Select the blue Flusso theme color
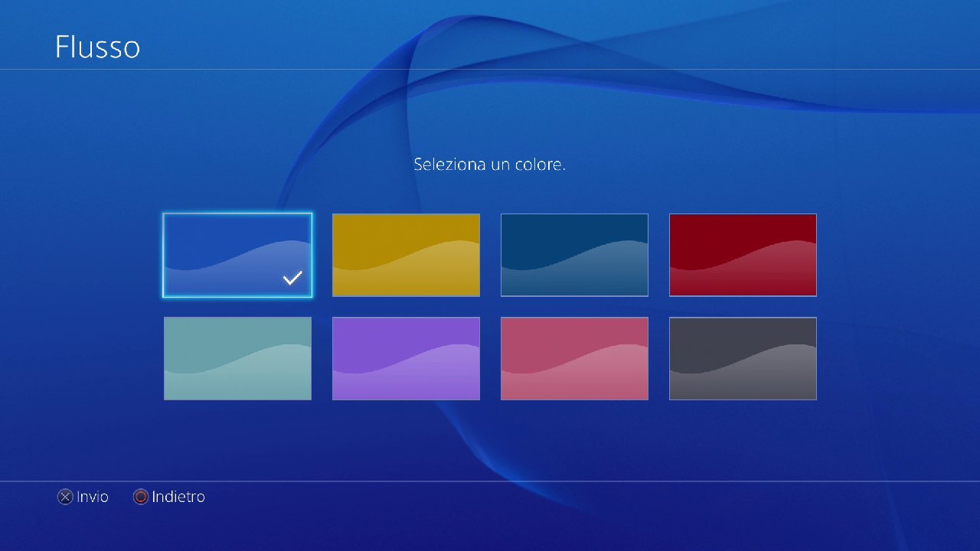The height and width of the screenshot is (551, 980). pyautogui.click(x=237, y=255)
